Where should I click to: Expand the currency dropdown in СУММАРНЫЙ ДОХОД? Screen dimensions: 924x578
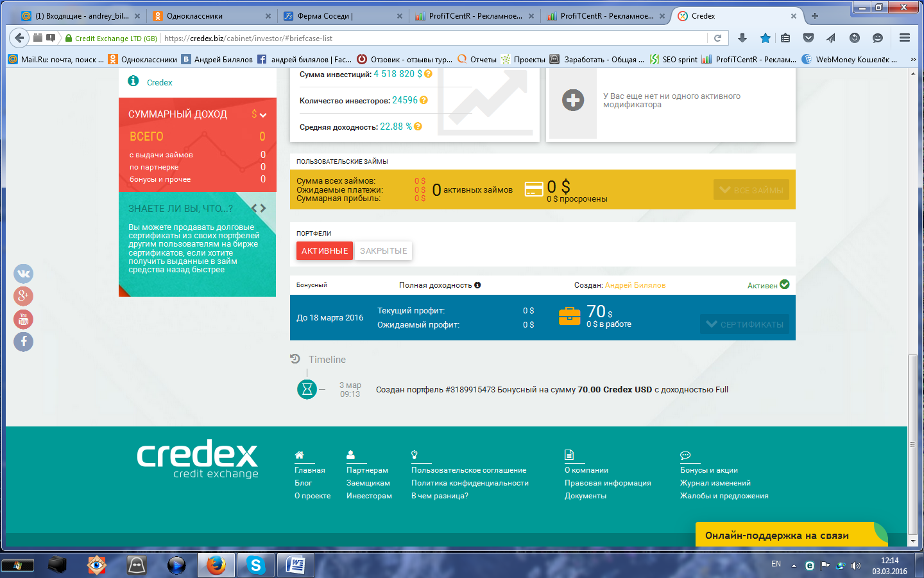coord(259,114)
